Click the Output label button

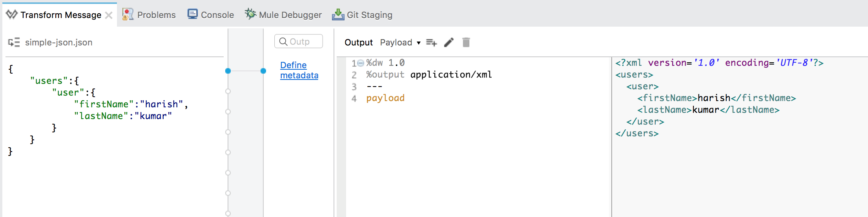[x=358, y=42]
